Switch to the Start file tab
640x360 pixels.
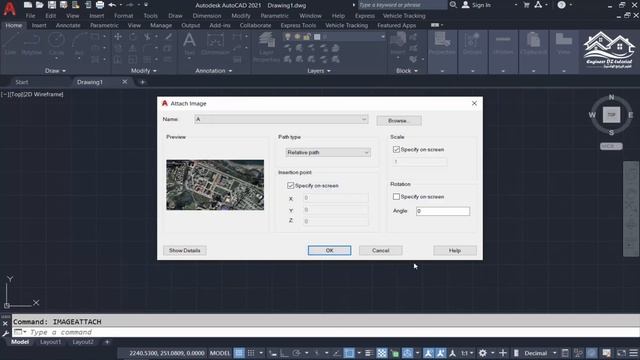(x=22, y=82)
